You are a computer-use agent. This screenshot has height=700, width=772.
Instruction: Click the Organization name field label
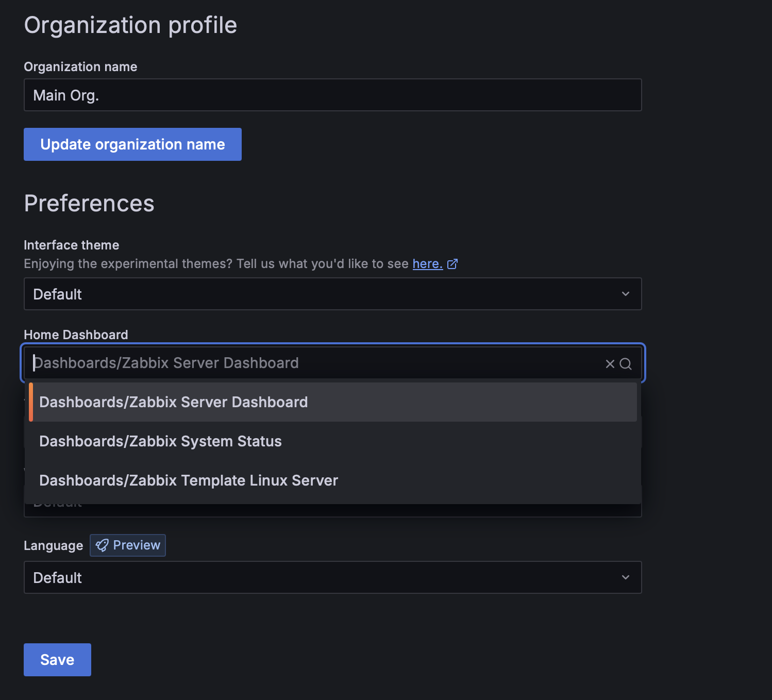(80, 67)
